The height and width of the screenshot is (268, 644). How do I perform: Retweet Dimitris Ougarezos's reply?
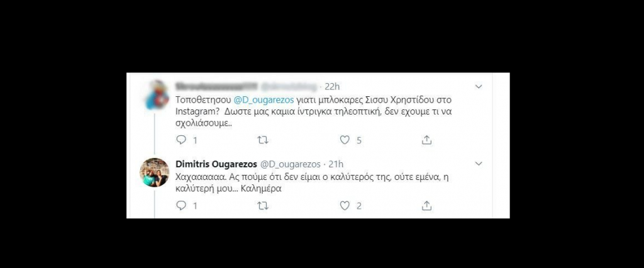(x=262, y=206)
